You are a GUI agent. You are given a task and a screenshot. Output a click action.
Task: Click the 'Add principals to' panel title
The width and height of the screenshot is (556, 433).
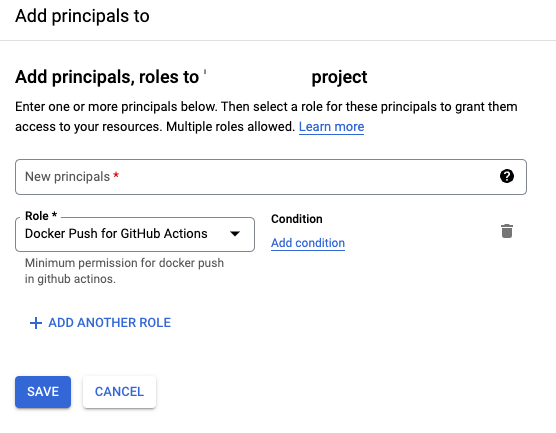point(82,16)
